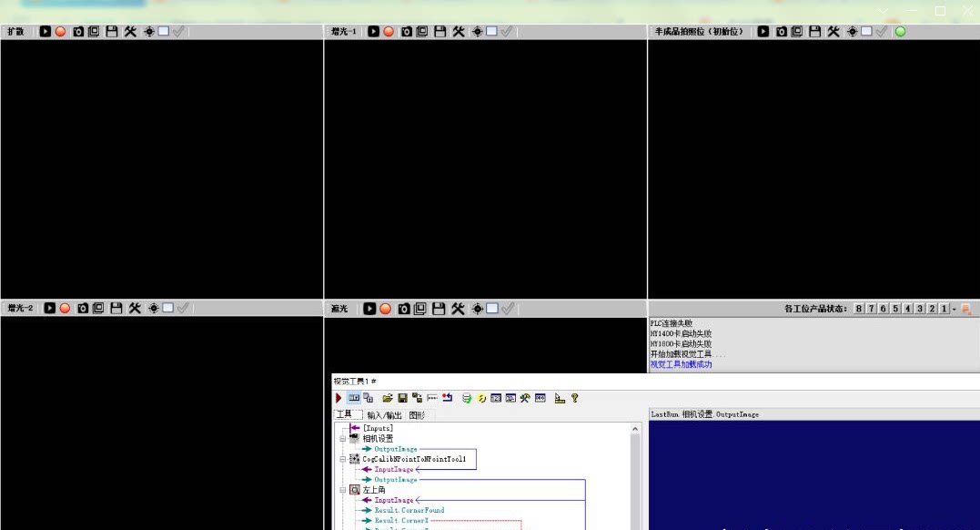980x530 pixels.
Task: Click the yellow circular reset icon in 视觉工具1
Action: (x=482, y=398)
